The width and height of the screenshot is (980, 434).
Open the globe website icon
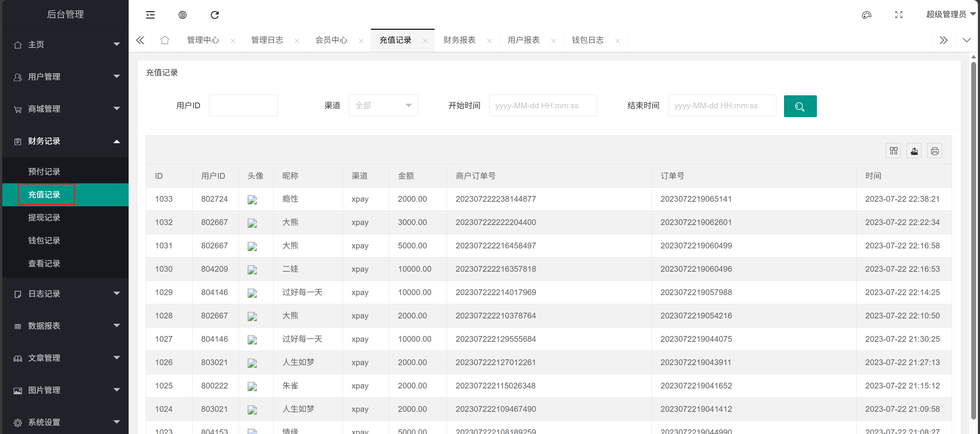(183, 15)
